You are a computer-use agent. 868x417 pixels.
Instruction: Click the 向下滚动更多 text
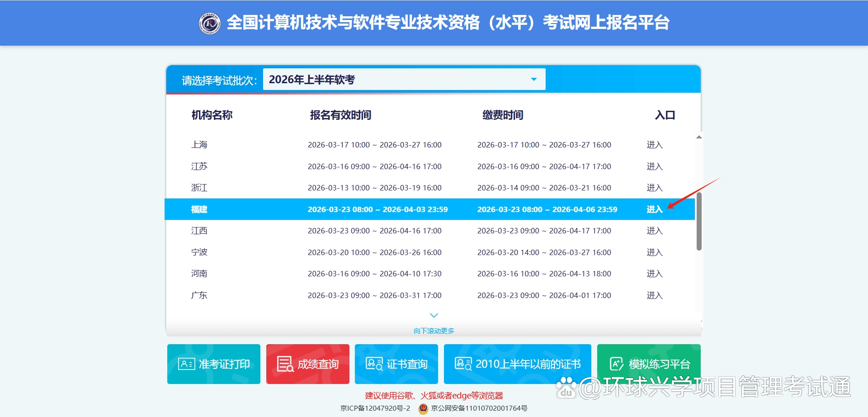[434, 331]
